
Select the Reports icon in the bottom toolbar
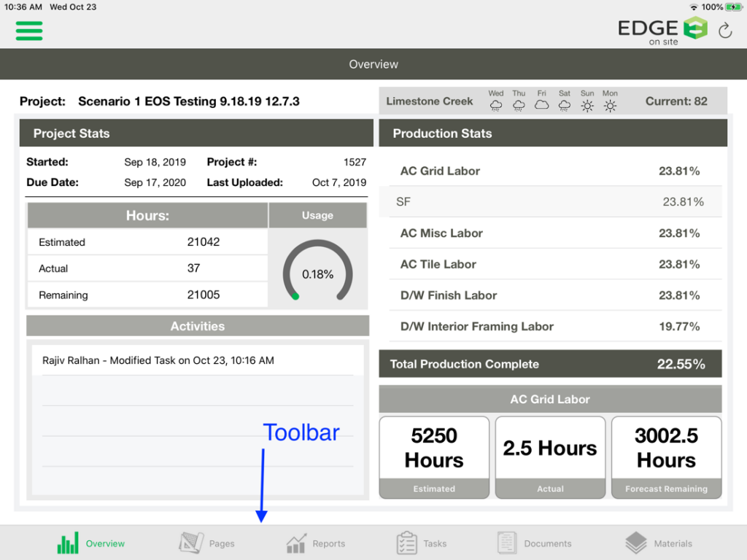pos(315,542)
